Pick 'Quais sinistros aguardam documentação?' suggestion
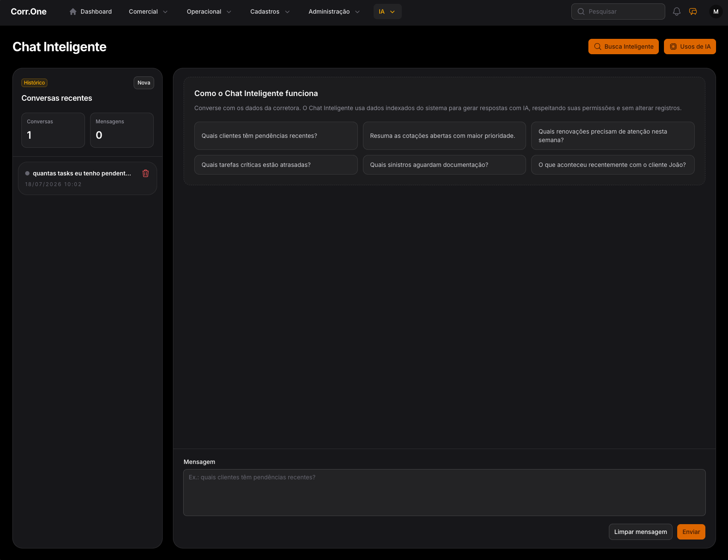The height and width of the screenshot is (560, 728). pyautogui.click(x=444, y=165)
